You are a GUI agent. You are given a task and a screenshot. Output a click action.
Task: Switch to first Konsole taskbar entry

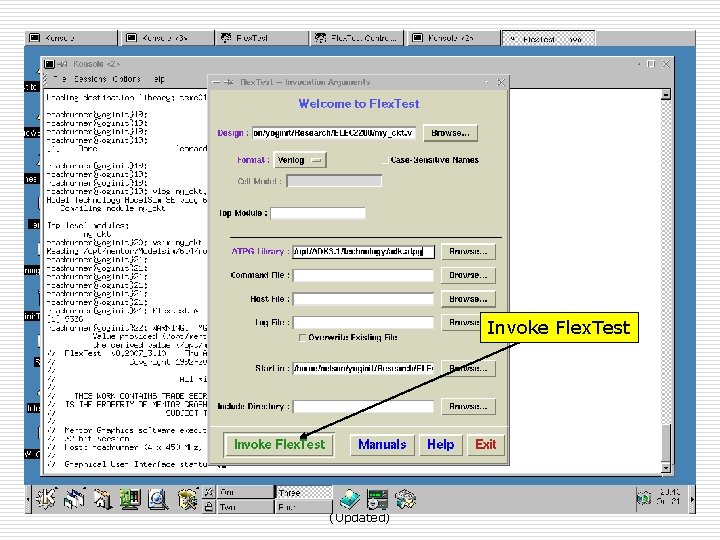(x=71, y=38)
